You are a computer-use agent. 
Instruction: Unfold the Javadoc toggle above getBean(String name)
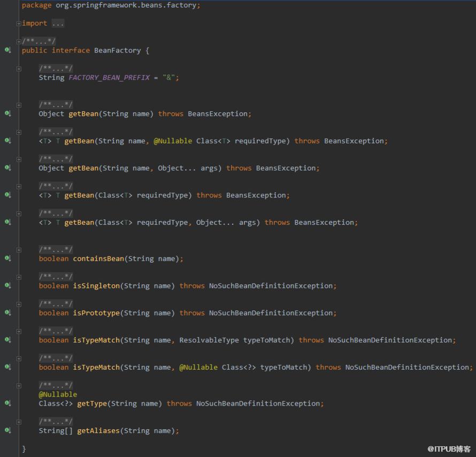point(19,105)
